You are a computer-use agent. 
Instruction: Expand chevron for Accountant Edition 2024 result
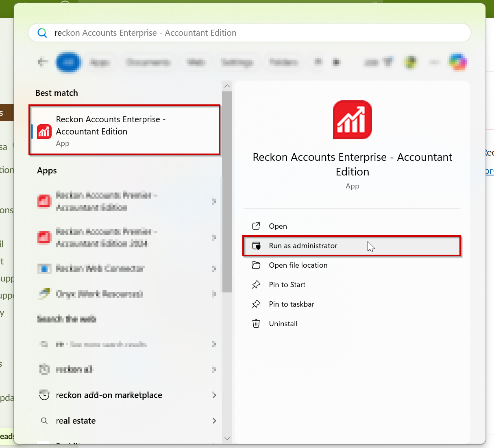point(214,238)
